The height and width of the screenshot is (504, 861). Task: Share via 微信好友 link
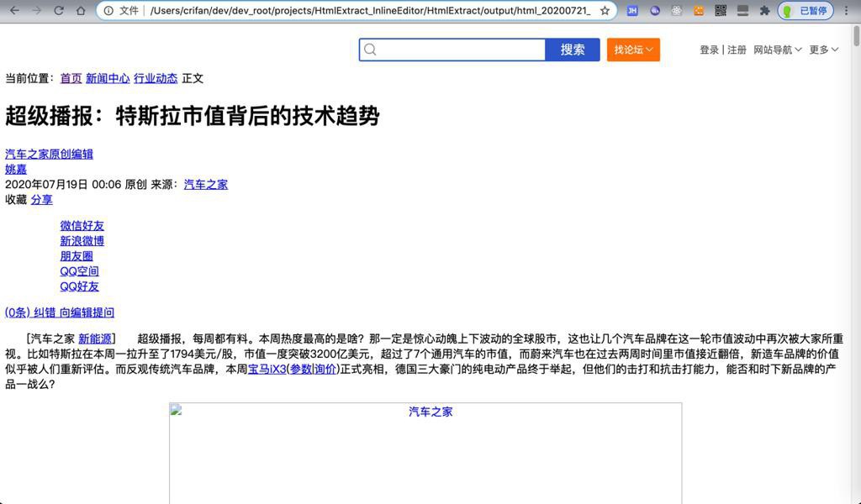pyautogui.click(x=82, y=225)
